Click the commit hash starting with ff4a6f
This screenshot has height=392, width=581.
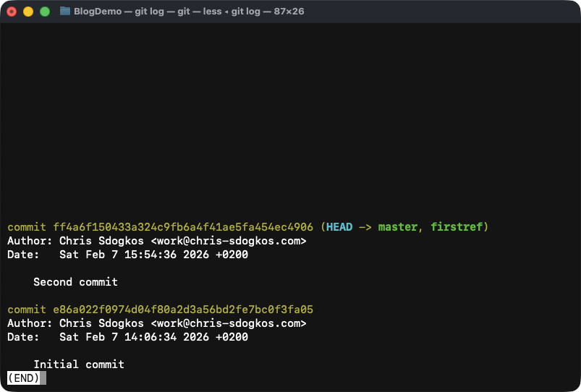(183, 227)
